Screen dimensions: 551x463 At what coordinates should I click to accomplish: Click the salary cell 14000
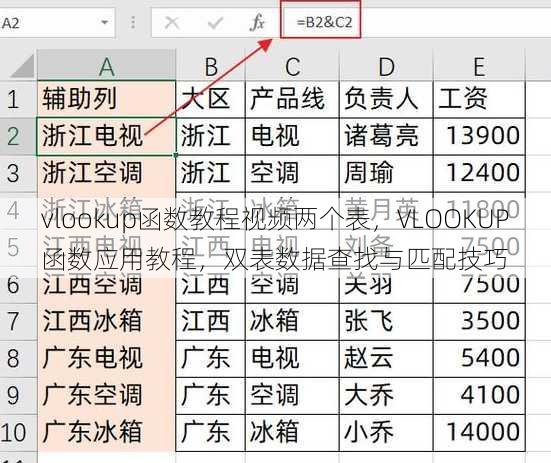coord(479,432)
